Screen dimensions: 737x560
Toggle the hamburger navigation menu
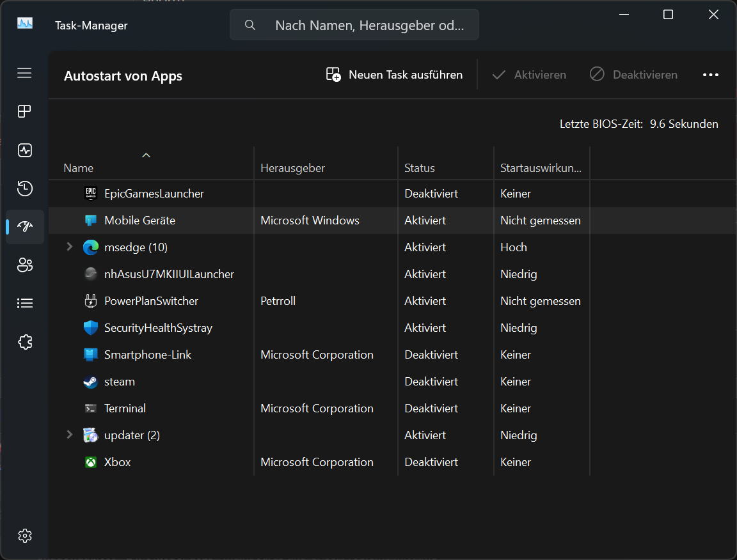coord(24,73)
